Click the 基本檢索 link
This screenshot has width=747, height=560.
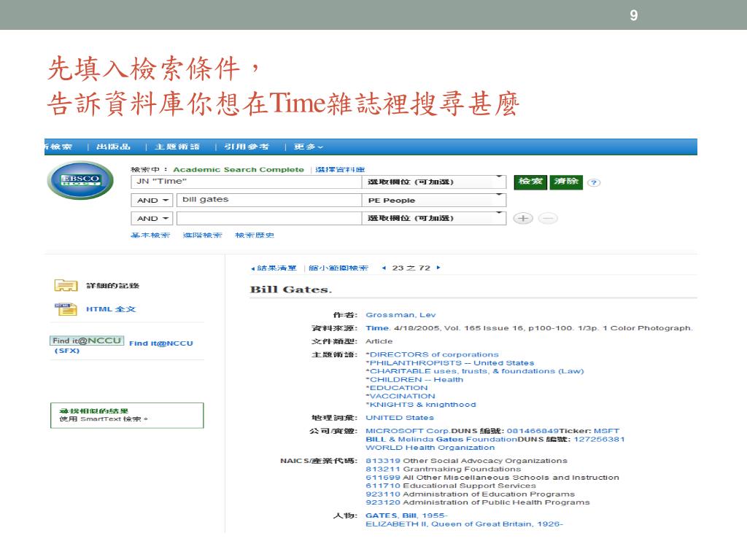click(150, 236)
